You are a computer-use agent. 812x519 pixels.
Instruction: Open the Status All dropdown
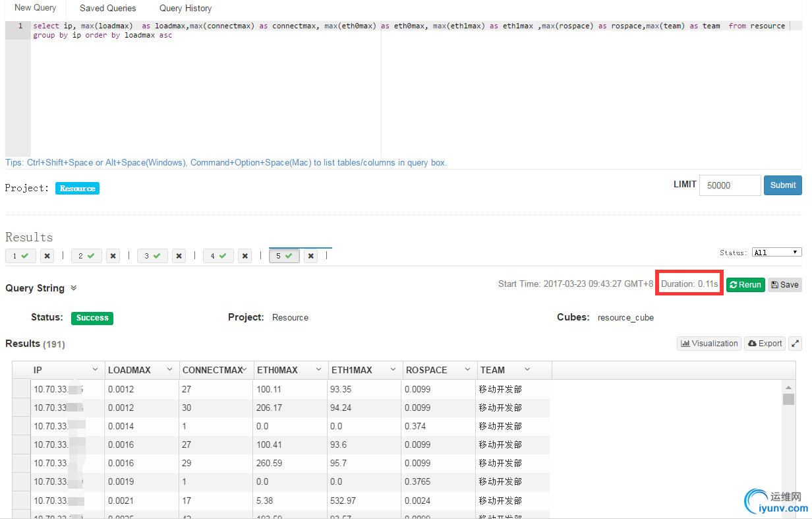point(776,253)
